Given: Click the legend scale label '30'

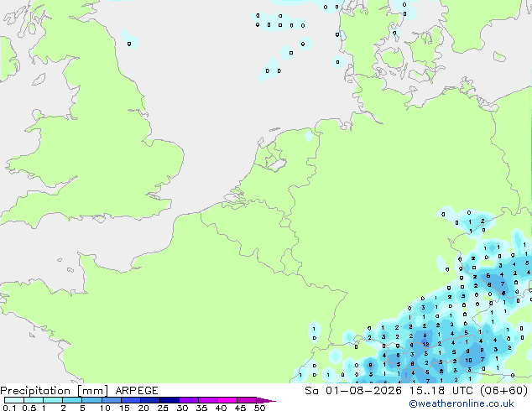Looking at the screenshot, I should [182, 408].
